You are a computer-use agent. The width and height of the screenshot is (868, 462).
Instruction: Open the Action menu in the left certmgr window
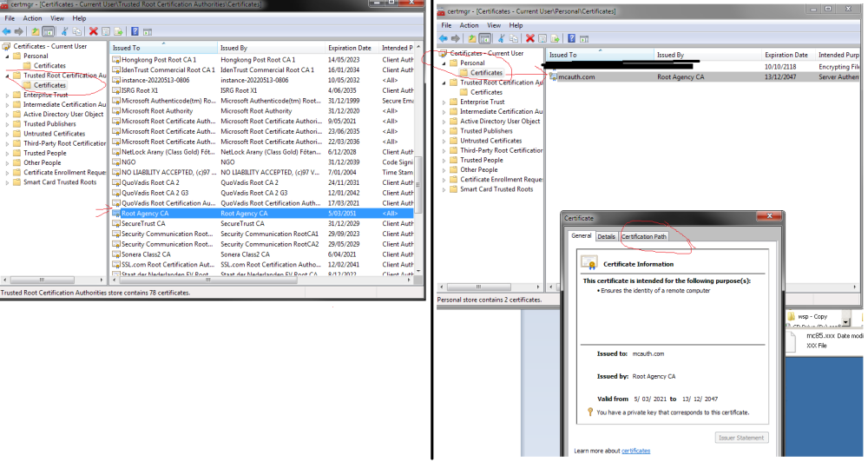coord(32,18)
